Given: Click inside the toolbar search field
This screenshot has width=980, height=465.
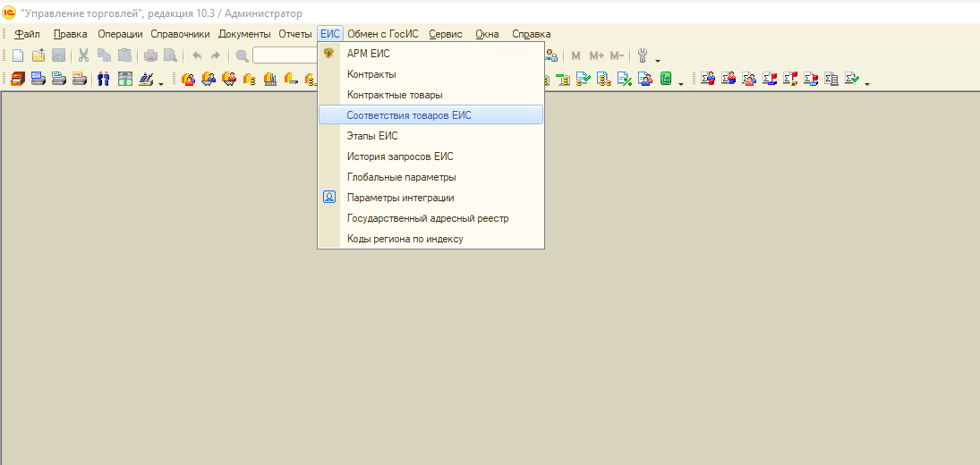Looking at the screenshot, I should (x=285, y=55).
